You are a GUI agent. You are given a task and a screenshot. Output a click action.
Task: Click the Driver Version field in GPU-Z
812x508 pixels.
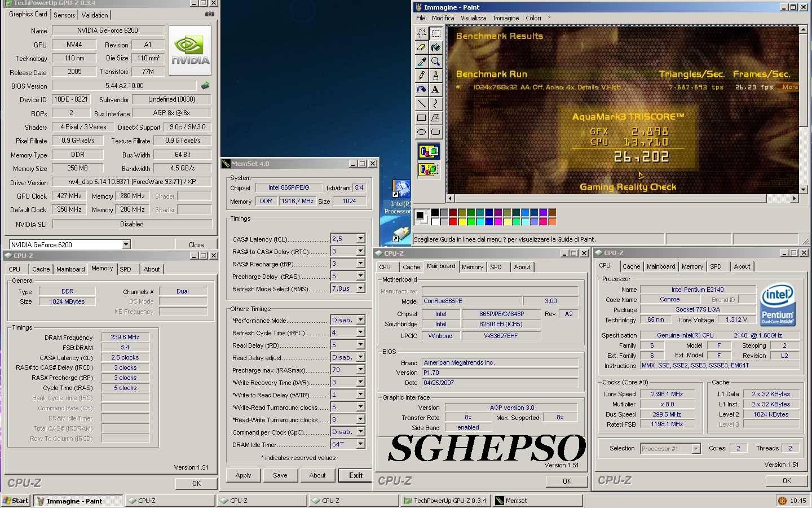pyautogui.click(x=132, y=182)
